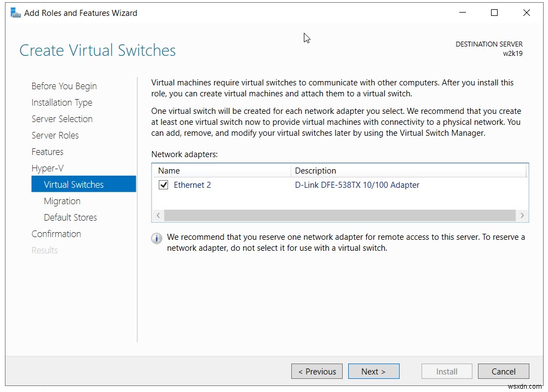Click the right scroll arrow under network adapters

click(x=522, y=215)
